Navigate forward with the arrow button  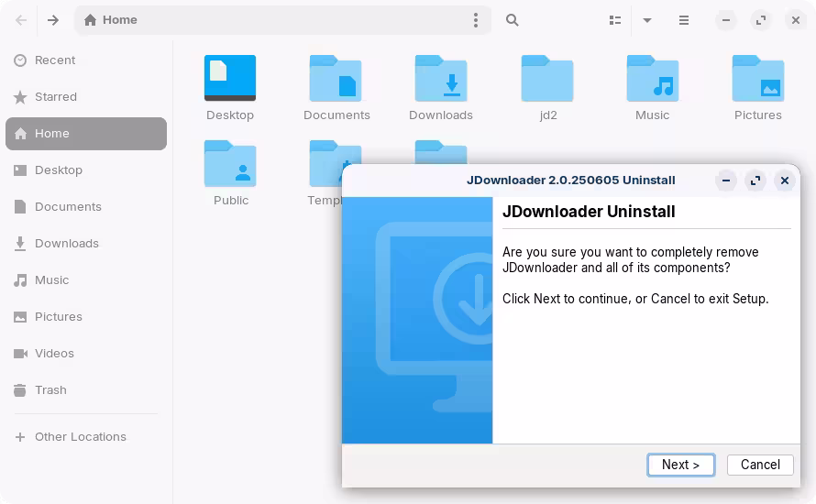(53, 20)
